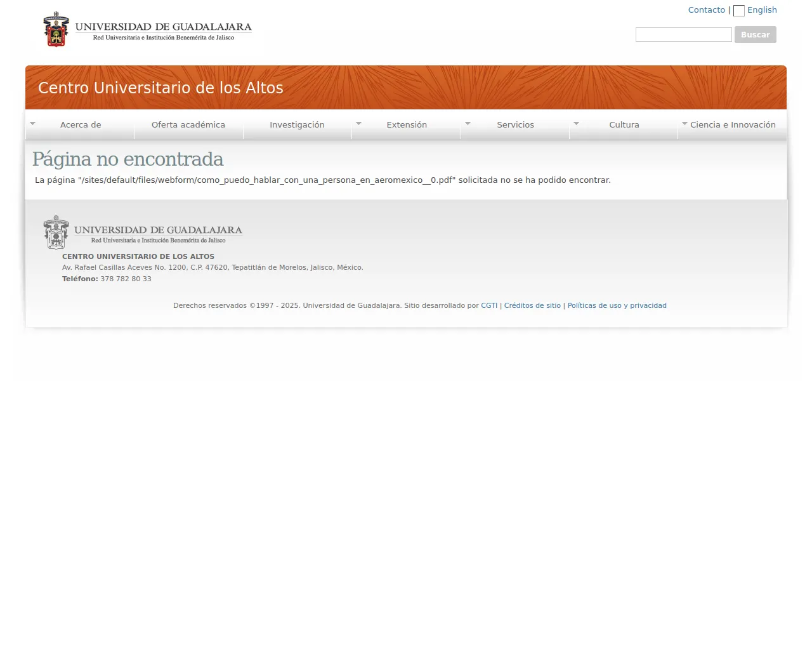
Task: Select the Investigación menu item
Action: 297,125
